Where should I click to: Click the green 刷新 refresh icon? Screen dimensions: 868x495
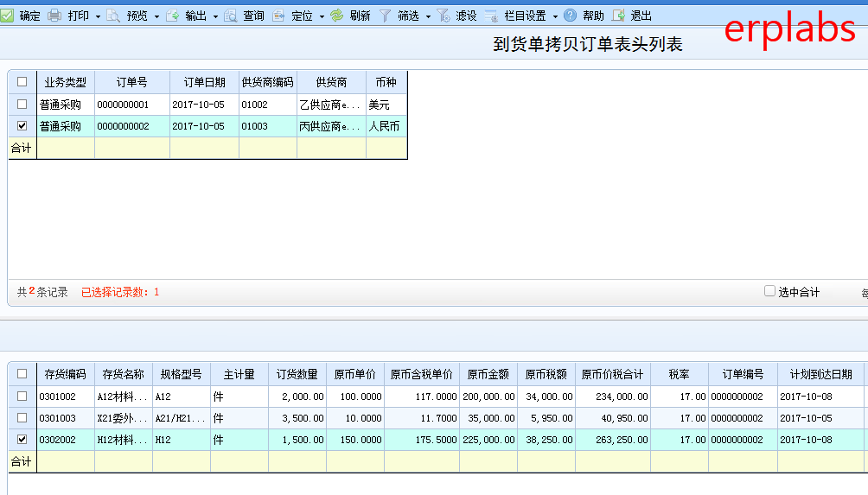[x=336, y=16]
